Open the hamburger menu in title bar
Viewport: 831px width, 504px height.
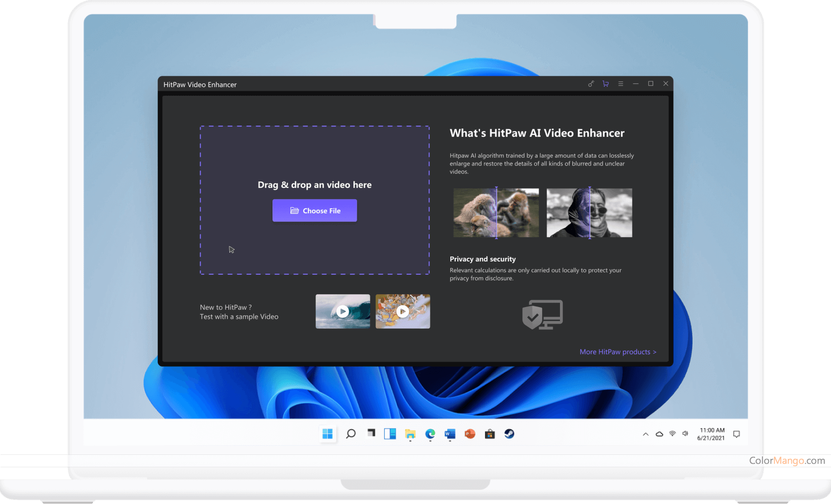(x=621, y=84)
